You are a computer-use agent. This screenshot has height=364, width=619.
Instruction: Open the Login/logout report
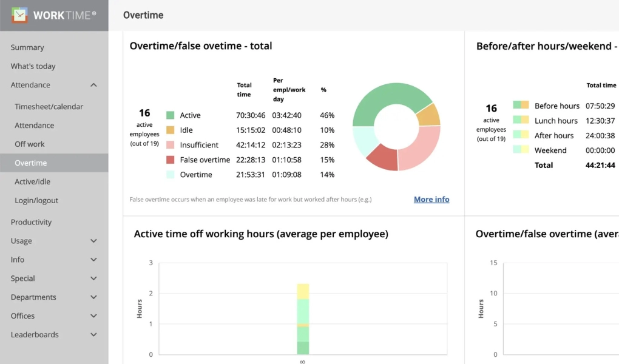37,201
